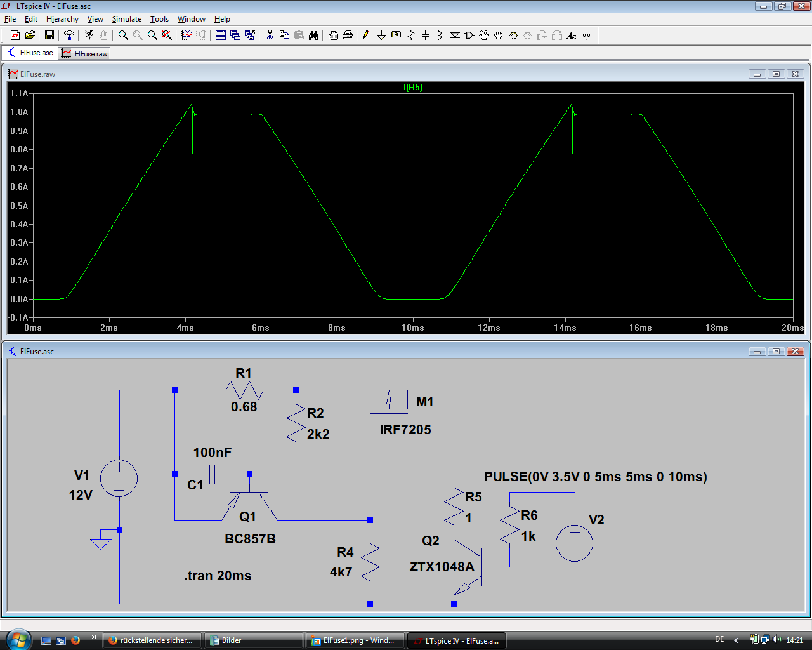Tile windows with the Tile icon
This screenshot has width=812, height=650.
point(221,36)
